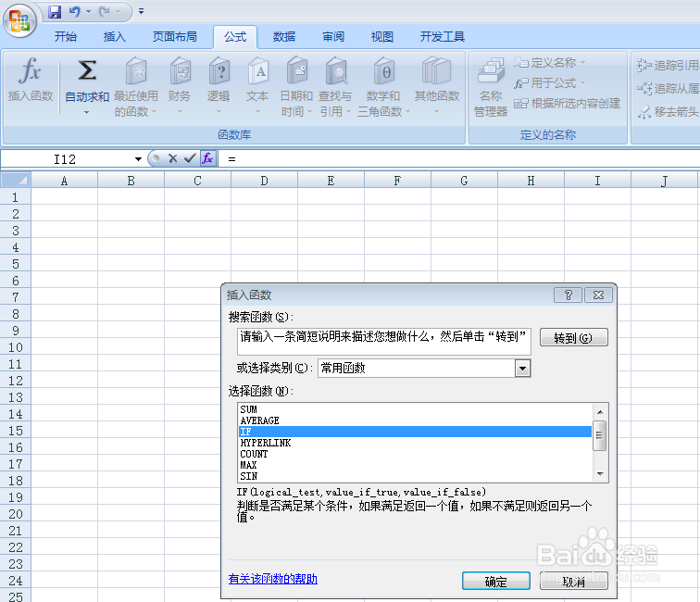
Task: Close the 插入函数 dialog
Action: [x=598, y=295]
